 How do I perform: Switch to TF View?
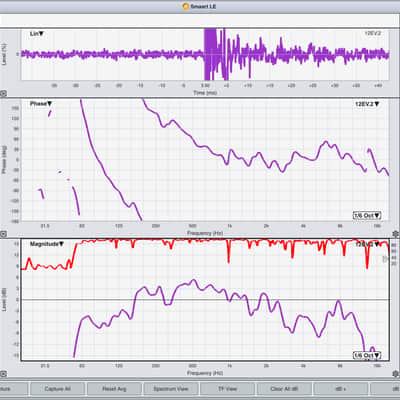[x=227, y=389]
